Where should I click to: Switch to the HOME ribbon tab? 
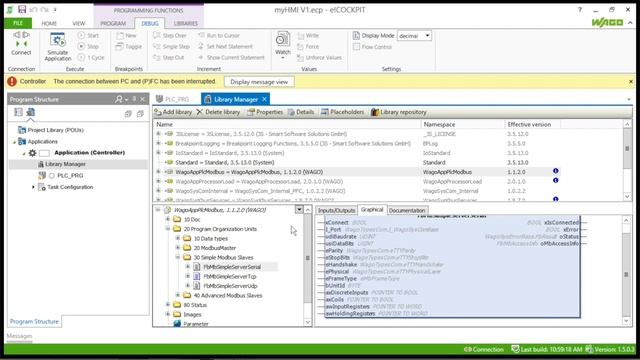(x=49, y=23)
